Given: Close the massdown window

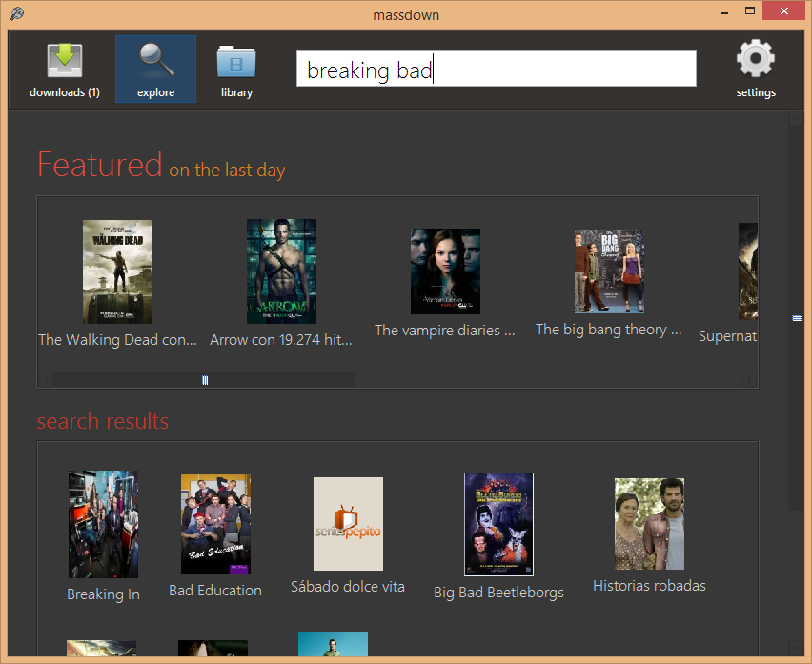Looking at the screenshot, I should click(x=784, y=11).
